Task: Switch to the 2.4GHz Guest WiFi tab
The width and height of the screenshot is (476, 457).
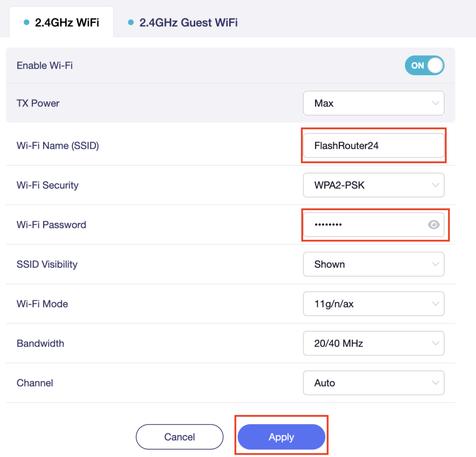Action: pyautogui.click(x=183, y=22)
